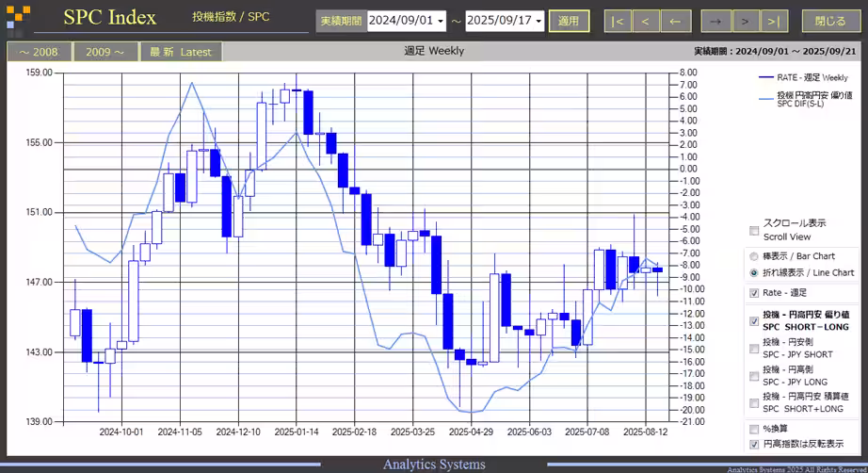Switch to the 2009 ~ tab

(x=105, y=52)
